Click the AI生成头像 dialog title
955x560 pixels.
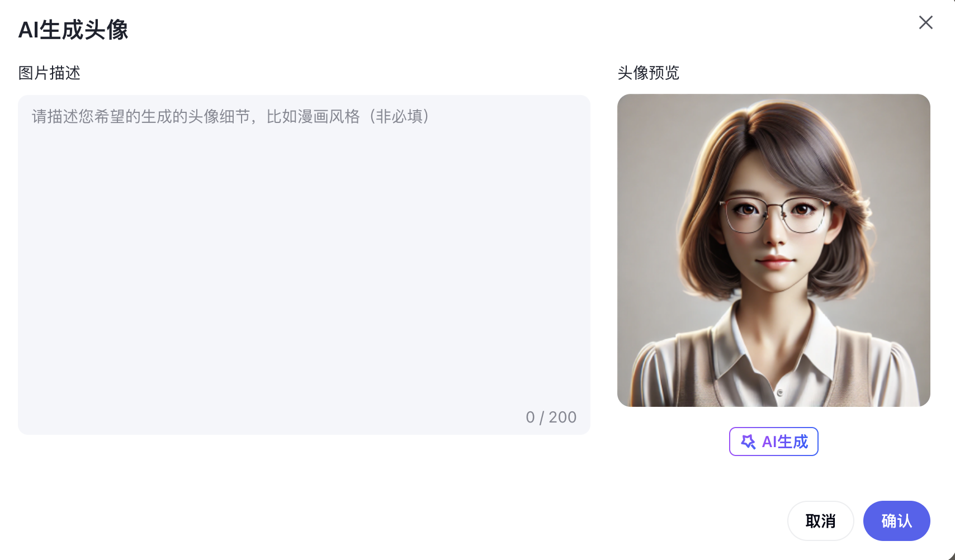click(73, 30)
